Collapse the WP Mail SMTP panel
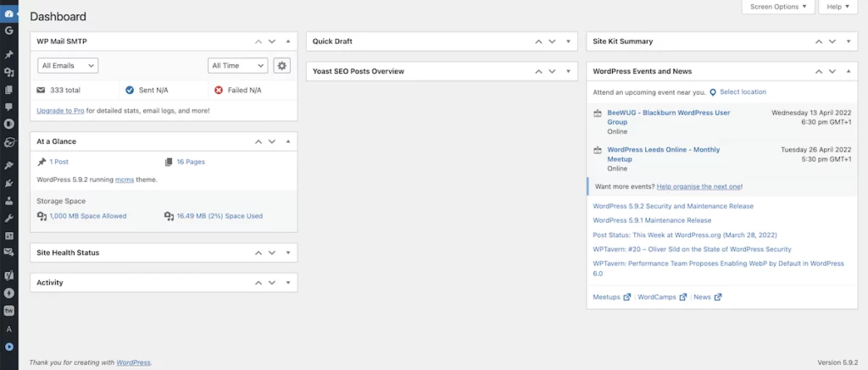 [288, 41]
